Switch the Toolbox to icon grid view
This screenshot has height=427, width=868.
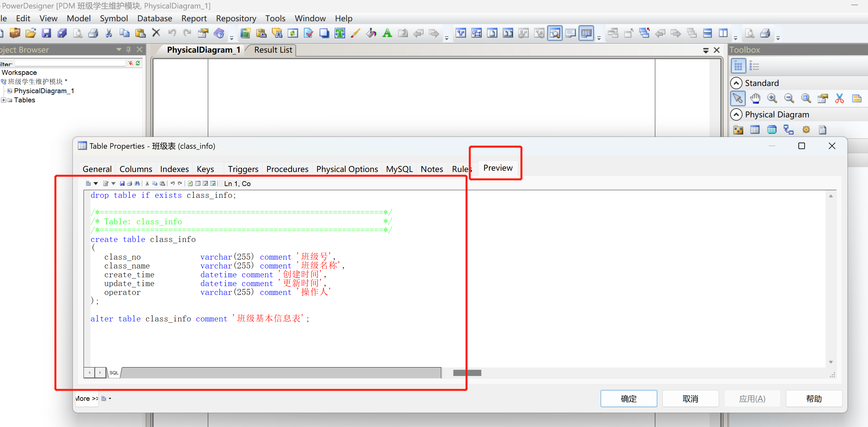click(x=738, y=66)
